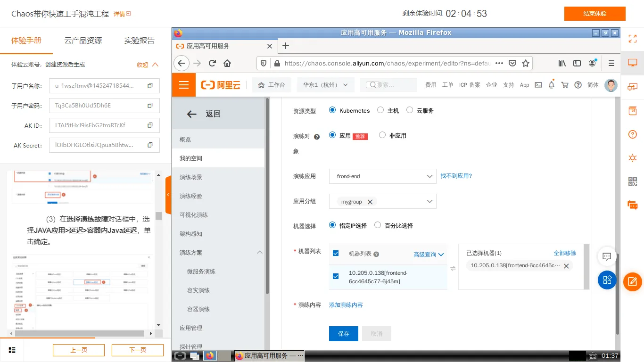
Task: Open Firefox account avatar icon
Action: pos(592,63)
